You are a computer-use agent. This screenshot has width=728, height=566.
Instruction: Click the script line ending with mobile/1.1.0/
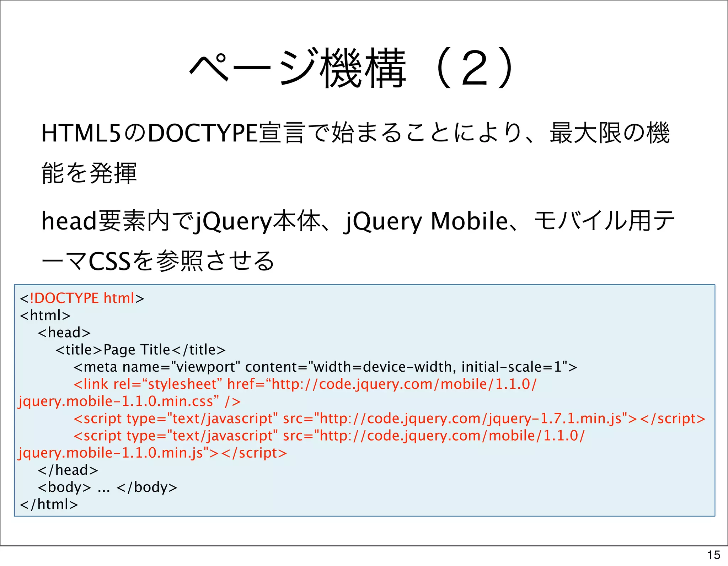coord(329,436)
